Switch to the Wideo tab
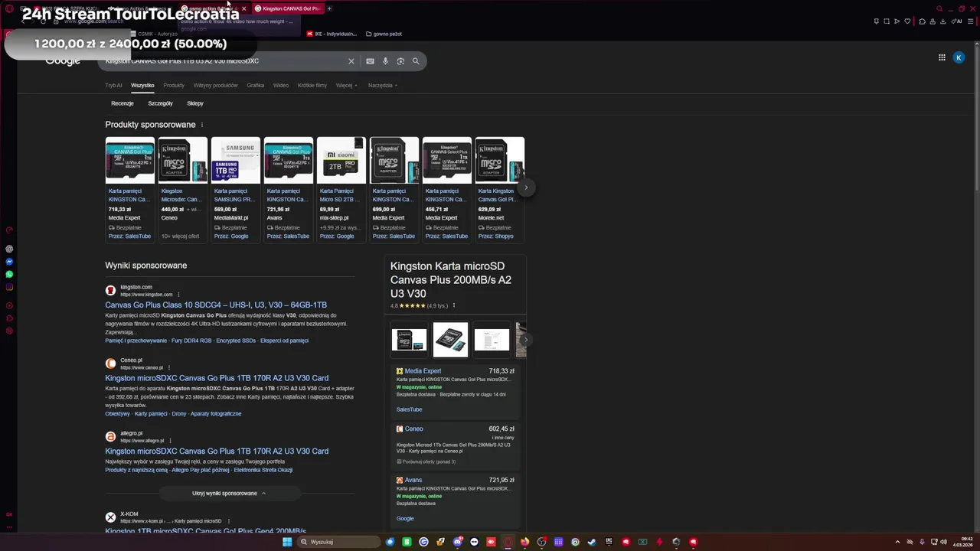Screen dimensions: 980x551 (281, 85)
